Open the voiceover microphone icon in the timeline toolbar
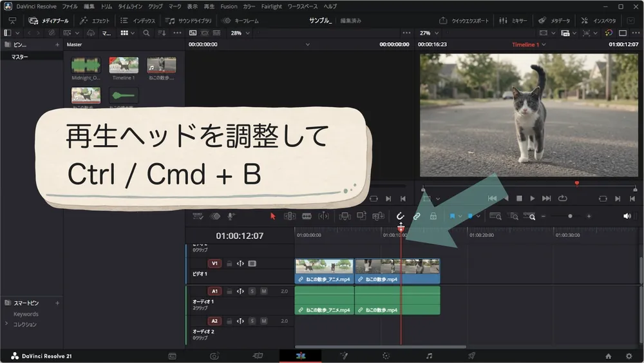Viewport: 644px width, 363px height. pos(231,216)
